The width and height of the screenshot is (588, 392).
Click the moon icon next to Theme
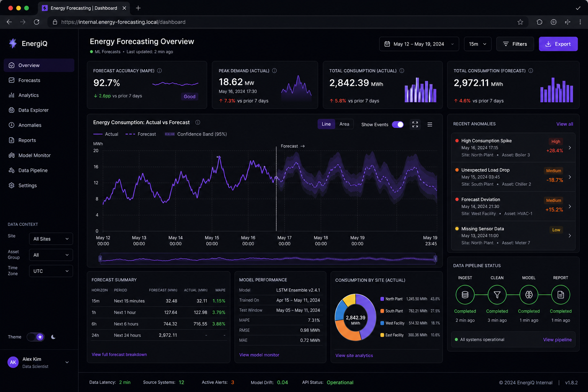53,337
